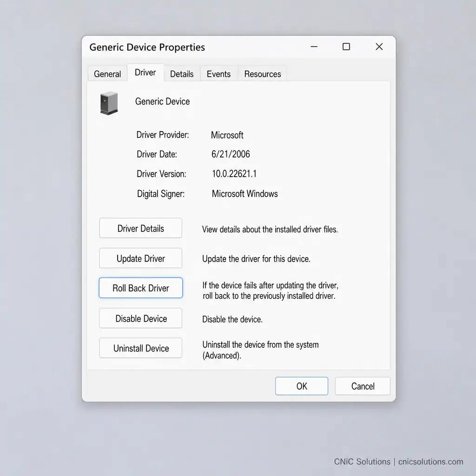Image resolution: width=476 pixels, height=476 pixels.
Task: Click the Update Driver button
Action: (x=140, y=258)
